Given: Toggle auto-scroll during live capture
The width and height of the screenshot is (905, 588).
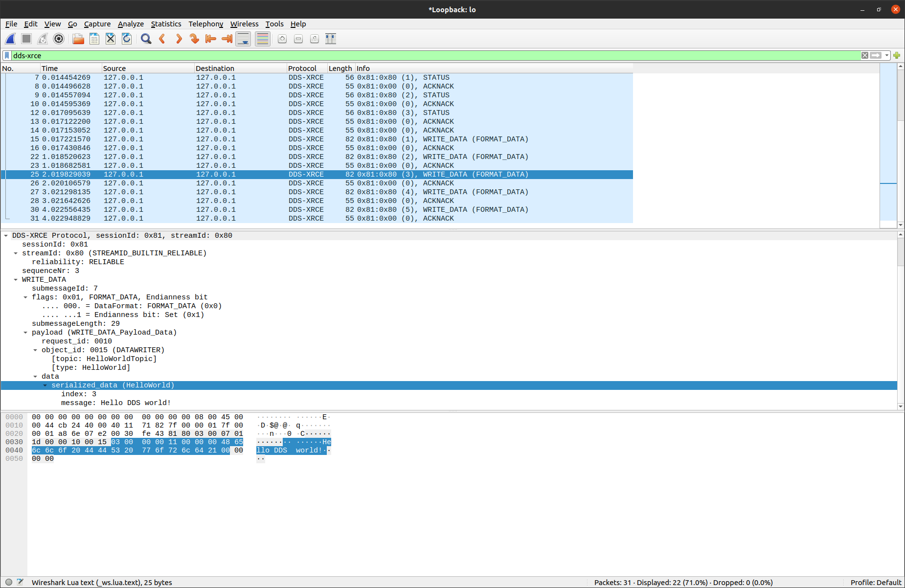Looking at the screenshot, I should pyautogui.click(x=243, y=39).
